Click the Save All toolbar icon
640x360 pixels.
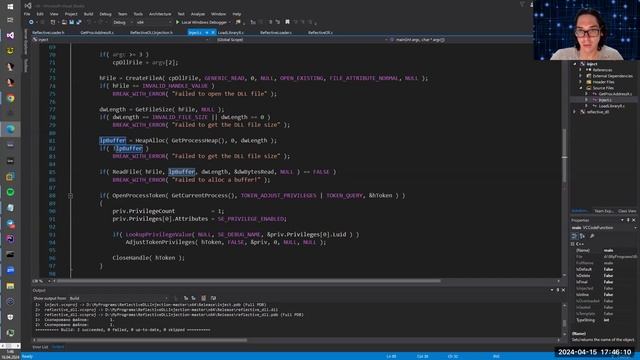79,22
